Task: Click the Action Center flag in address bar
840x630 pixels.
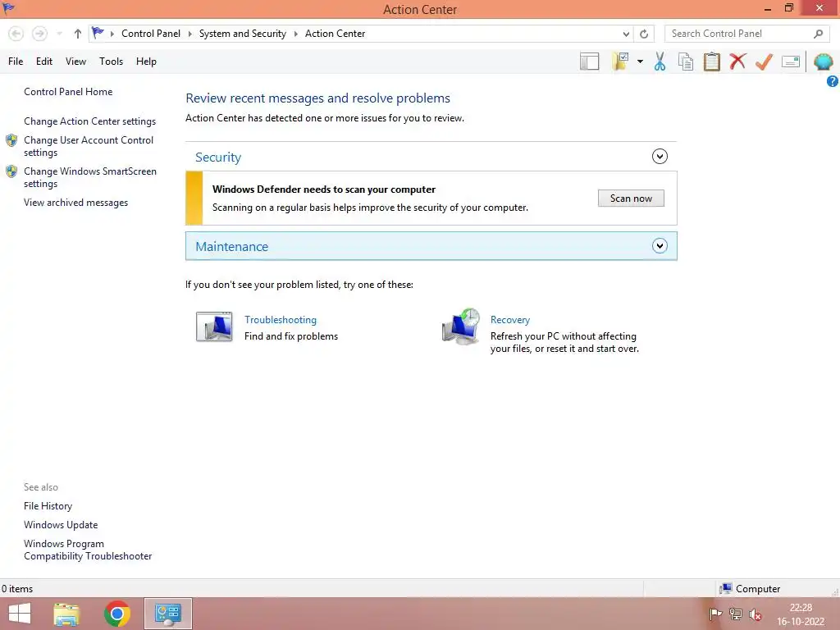Action: tap(98, 33)
